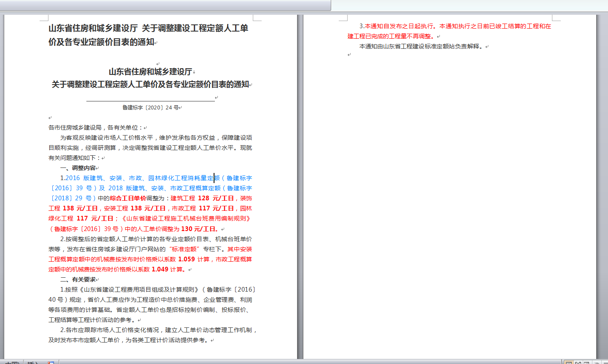The height and width of the screenshot is (364, 608).
Task: Click red line starting '3.本通知自发布之日起执行' on page two
Action: (x=455, y=26)
